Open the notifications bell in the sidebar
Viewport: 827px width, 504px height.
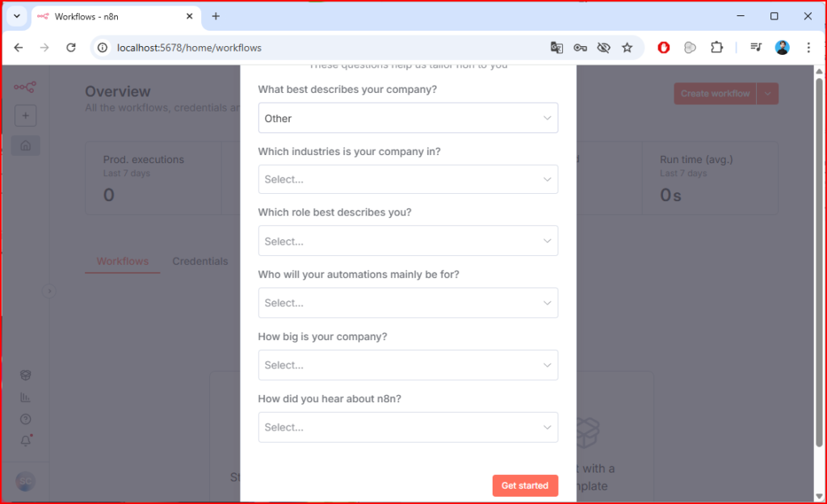point(26,441)
